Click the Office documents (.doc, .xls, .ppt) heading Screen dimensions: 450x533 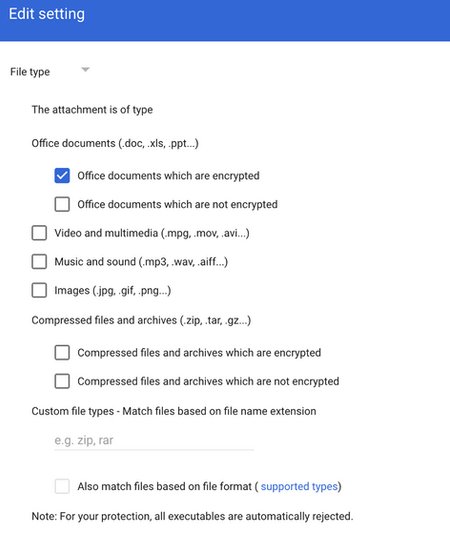point(115,143)
